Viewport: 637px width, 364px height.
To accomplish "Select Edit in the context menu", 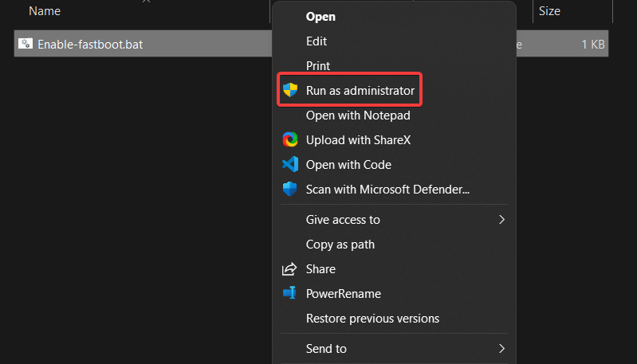I will coord(317,41).
